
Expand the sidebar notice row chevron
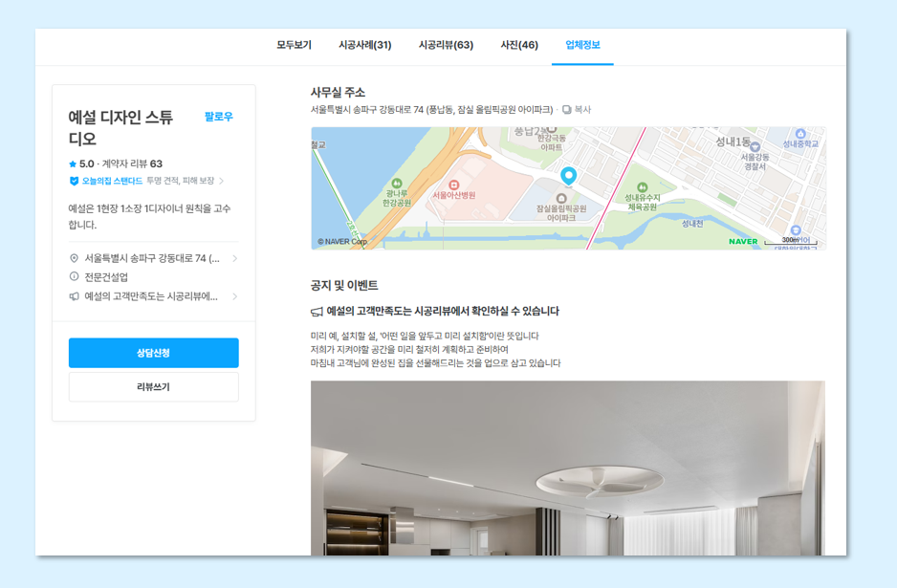(234, 296)
